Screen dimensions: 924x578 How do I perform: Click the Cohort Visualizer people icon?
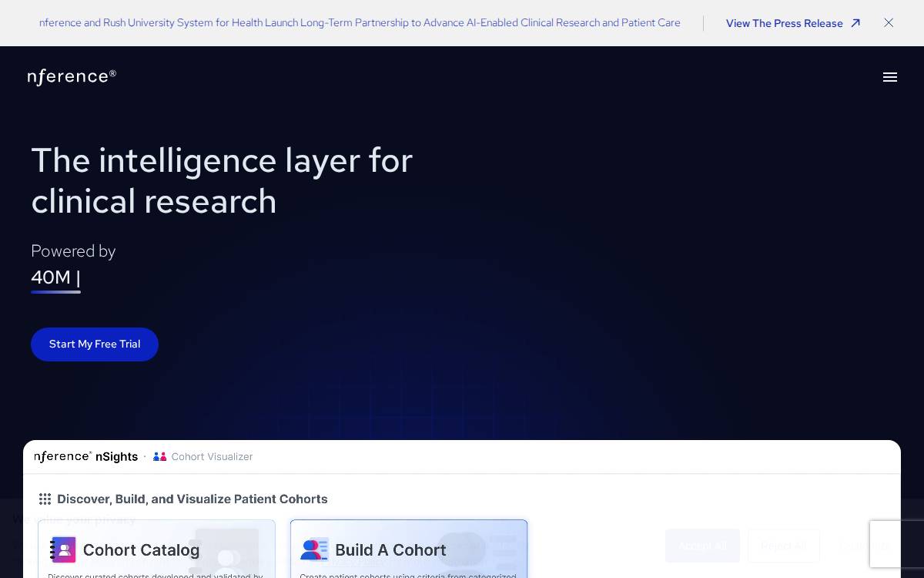pos(159,457)
